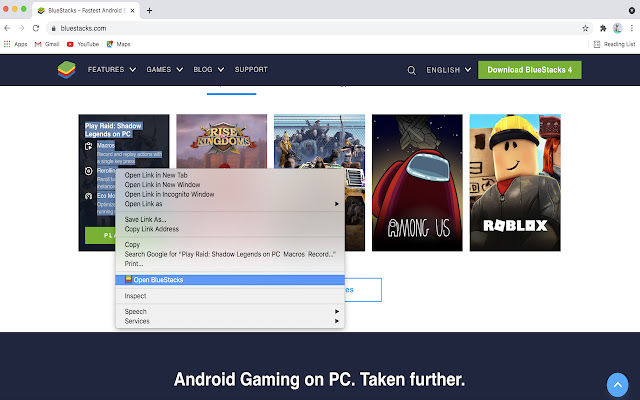Image resolution: width=640 pixels, height=400 pixels.
Task: Click the reload page icon
Action: coord(35,28)
